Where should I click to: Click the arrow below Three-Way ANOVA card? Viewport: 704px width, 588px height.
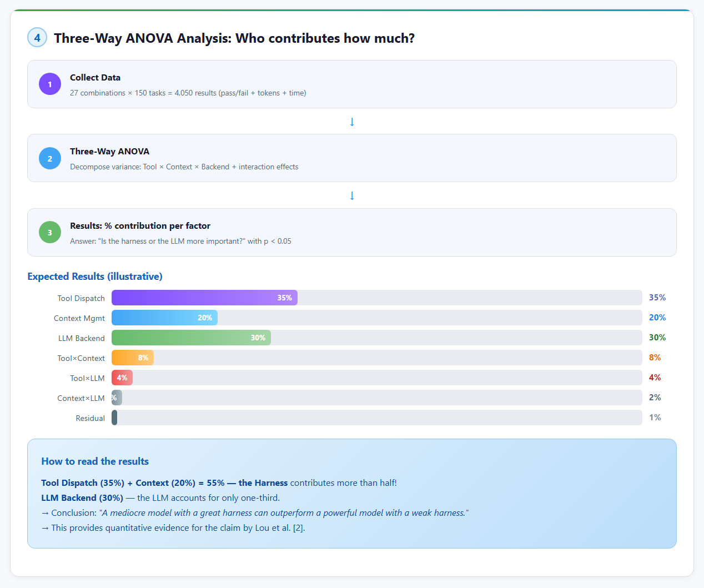(x=352, y=195)
